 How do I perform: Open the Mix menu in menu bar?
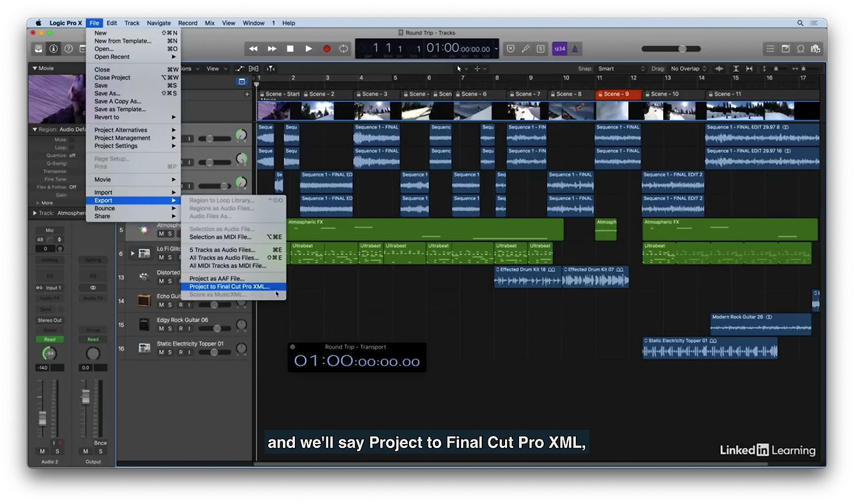[209, 23]
